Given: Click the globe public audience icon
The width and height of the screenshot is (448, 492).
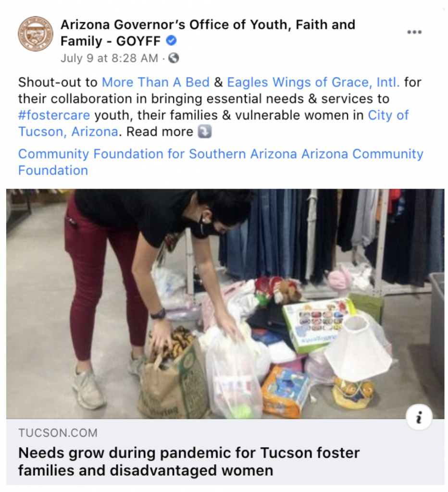Looking at the screenshot, I should click(x=174, y=58).
